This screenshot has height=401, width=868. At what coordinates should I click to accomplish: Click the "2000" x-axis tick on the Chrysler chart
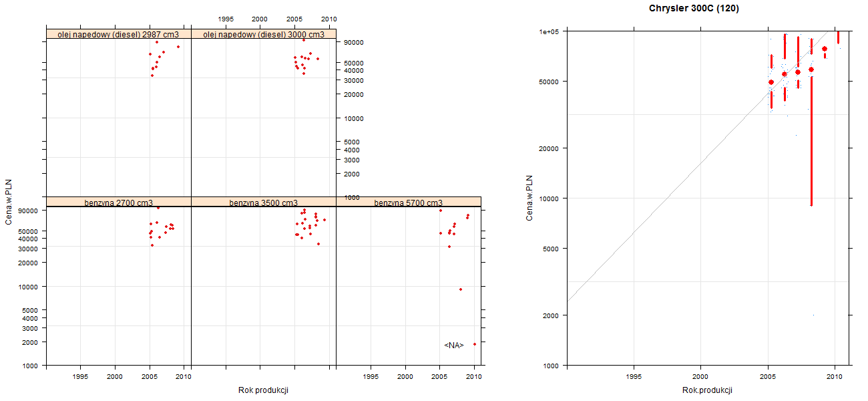[x=700, y=377]
